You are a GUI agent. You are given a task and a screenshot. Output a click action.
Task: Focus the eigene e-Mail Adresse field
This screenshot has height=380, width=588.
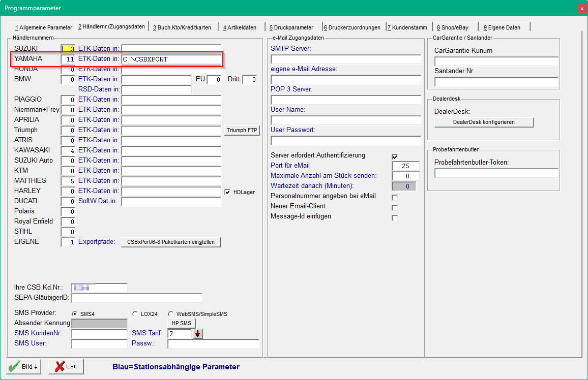[346, 79]
